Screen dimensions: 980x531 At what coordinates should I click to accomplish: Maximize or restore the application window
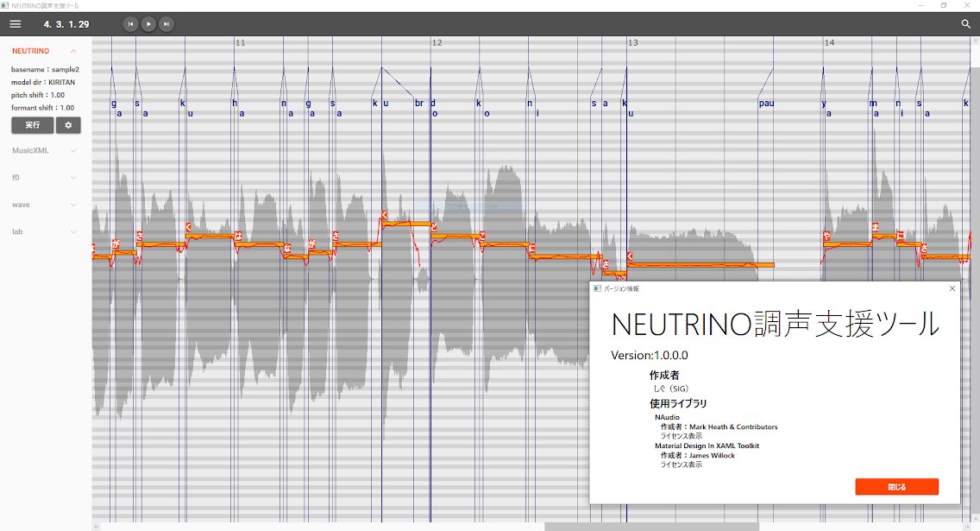pyautogui.click(x=944, y=5)
